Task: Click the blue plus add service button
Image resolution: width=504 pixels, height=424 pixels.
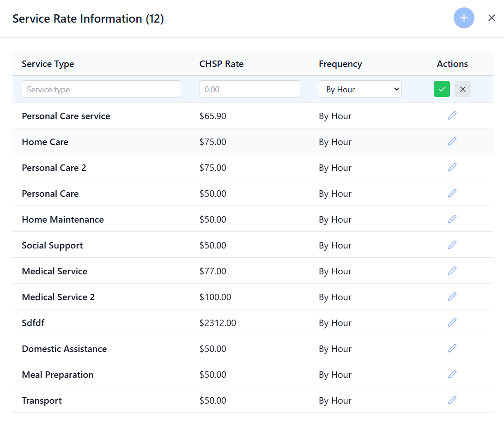Action: tap(464, 18)
